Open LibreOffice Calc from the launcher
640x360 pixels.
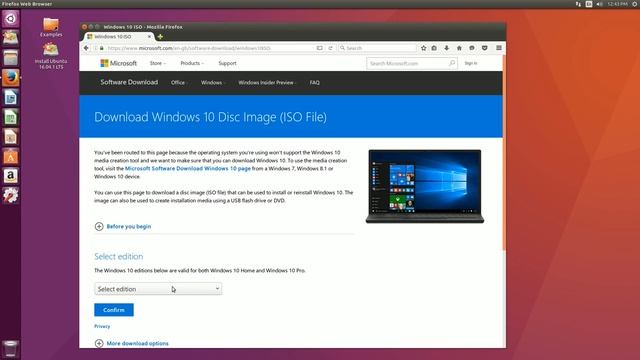11,117
